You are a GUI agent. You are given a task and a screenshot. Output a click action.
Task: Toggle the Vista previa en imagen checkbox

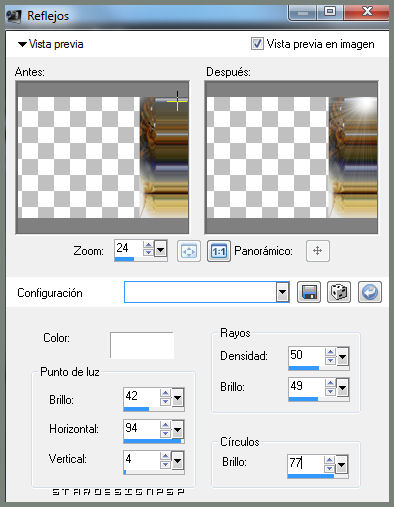coord(257,44)
